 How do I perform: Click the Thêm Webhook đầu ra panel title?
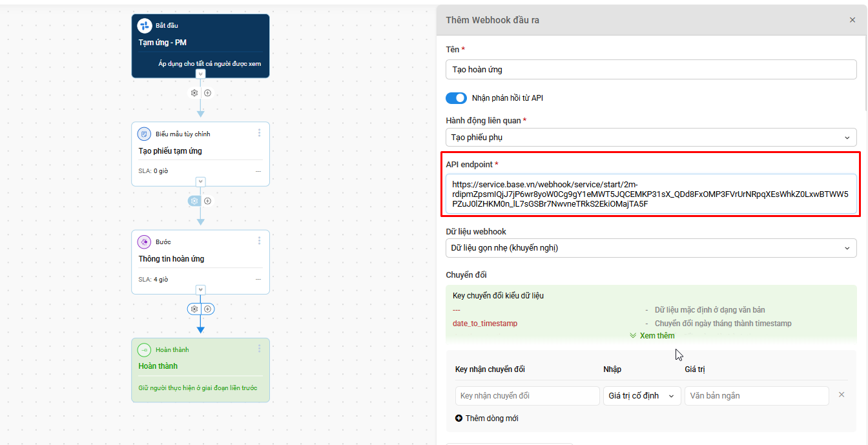(x=493, y=20)
